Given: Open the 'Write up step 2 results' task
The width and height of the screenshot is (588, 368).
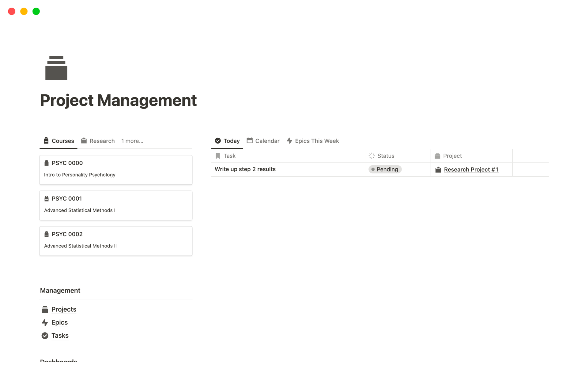Looking at the screenshot, I should pyautogui.click(x=245, y=169).
